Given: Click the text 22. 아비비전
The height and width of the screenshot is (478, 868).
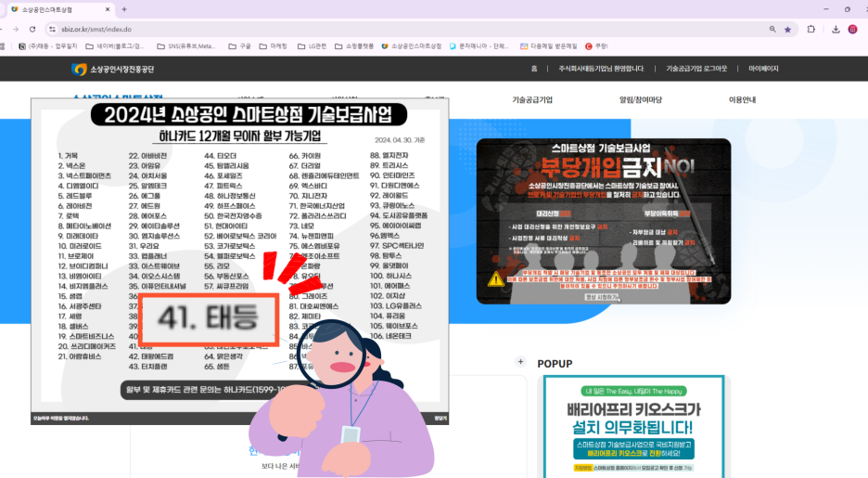Looking at the screenshot, I should [x=147, y=156].
